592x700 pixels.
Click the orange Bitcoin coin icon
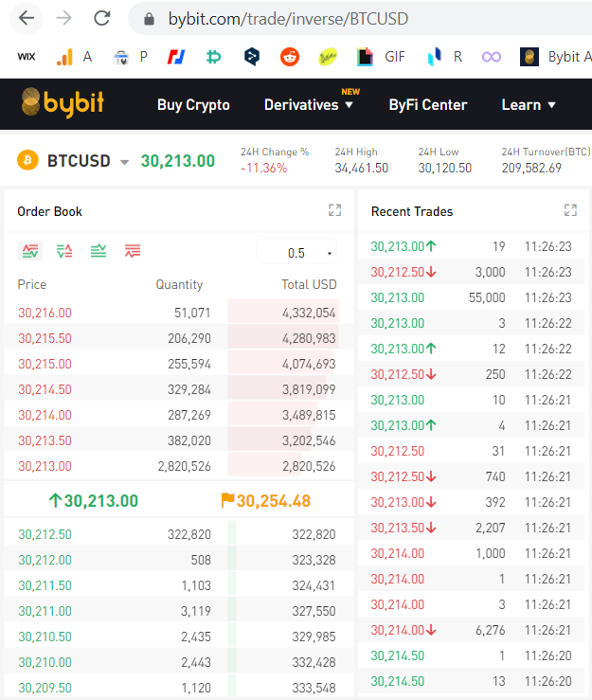click(27, 160)
